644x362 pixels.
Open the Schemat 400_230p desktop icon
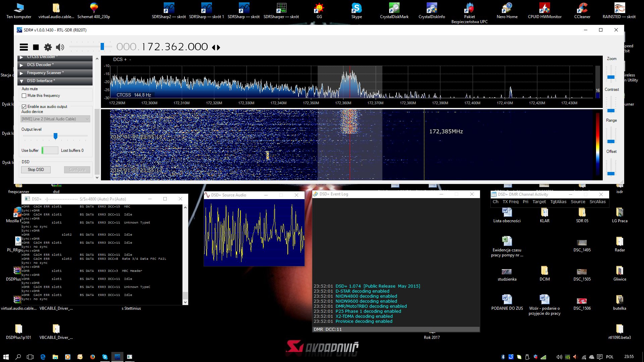(94, 11)
